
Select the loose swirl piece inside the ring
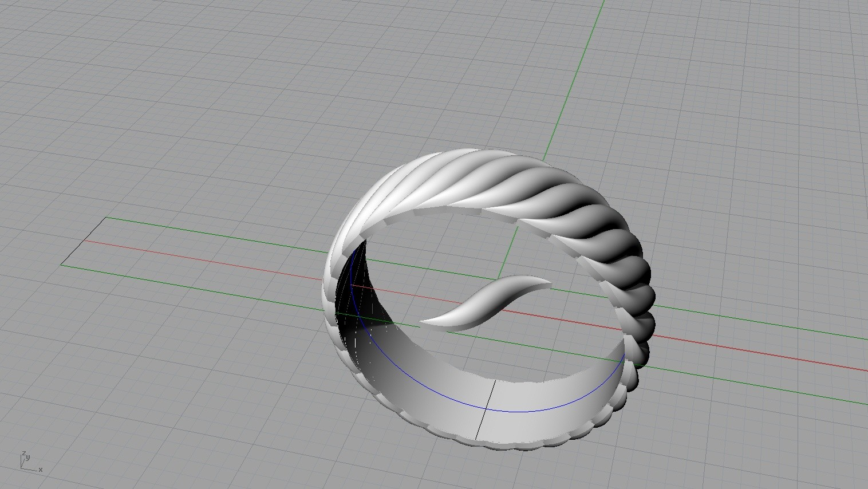pyautogui.click(x=486, y=303)
